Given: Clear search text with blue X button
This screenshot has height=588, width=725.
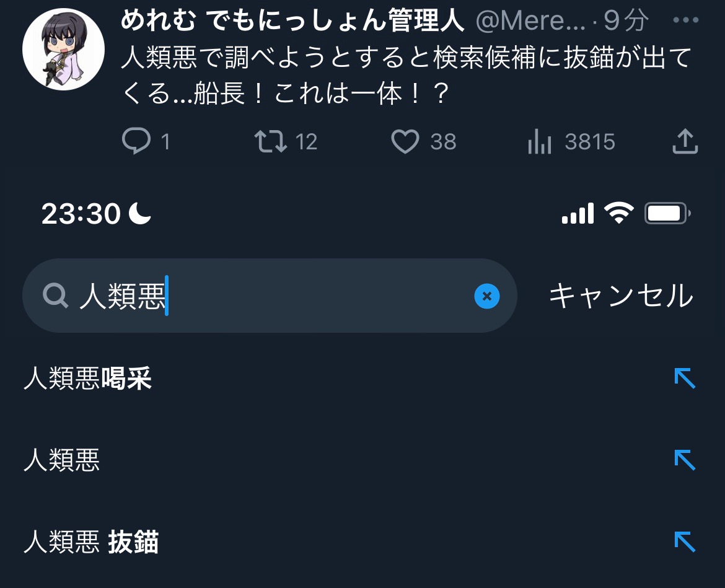Looking at the screenshot, I should tap(487, 296).
